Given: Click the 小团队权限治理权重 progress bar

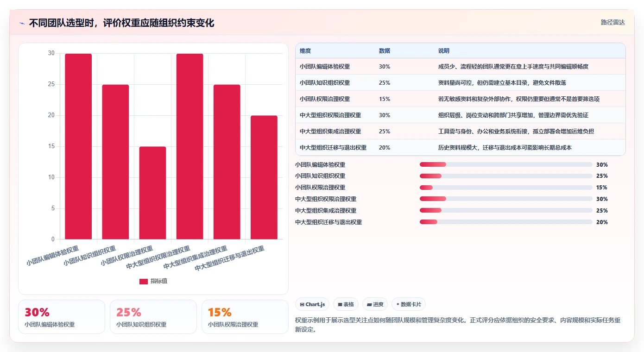Looking at the screenshot, I should [506, 188].
